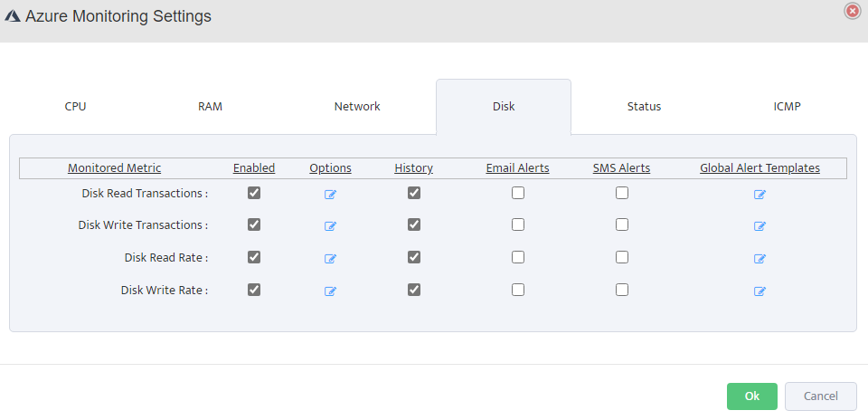Edit global alert template for Disk Read Transactions
Screen dimensions: 868x420
tap(759, 194)
